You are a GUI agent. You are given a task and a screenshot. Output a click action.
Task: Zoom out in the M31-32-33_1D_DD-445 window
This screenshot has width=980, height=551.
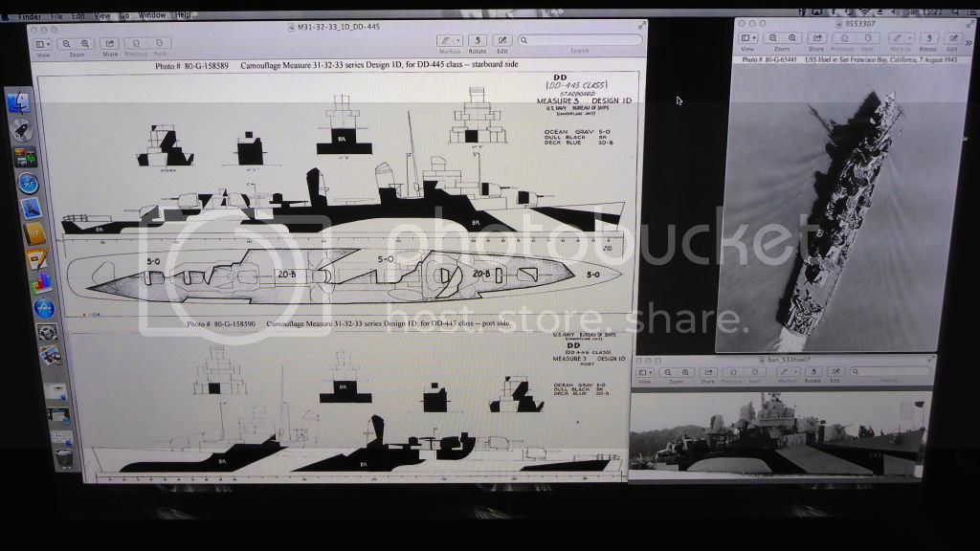coord(66,43)
